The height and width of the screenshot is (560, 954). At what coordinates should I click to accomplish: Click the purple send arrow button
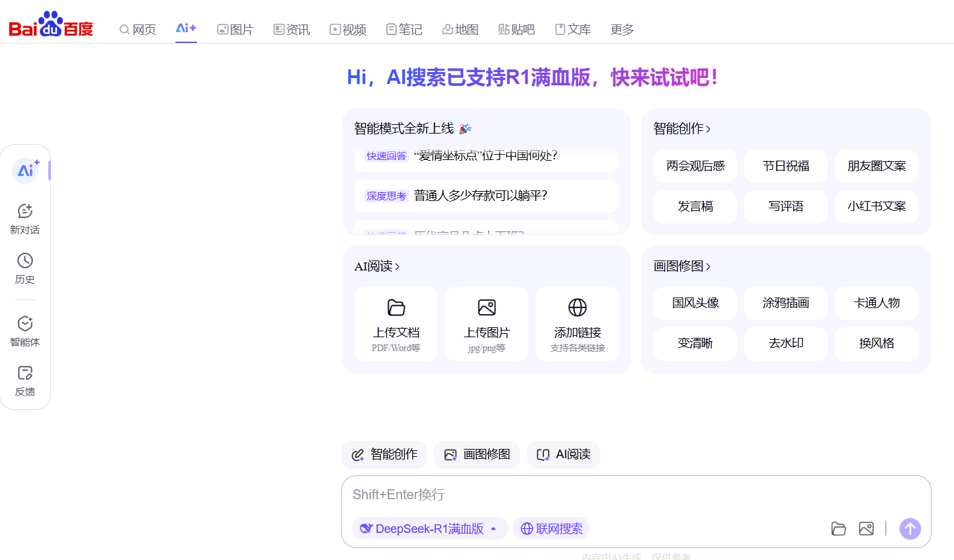pyautogui.click(x=910, y=528)
